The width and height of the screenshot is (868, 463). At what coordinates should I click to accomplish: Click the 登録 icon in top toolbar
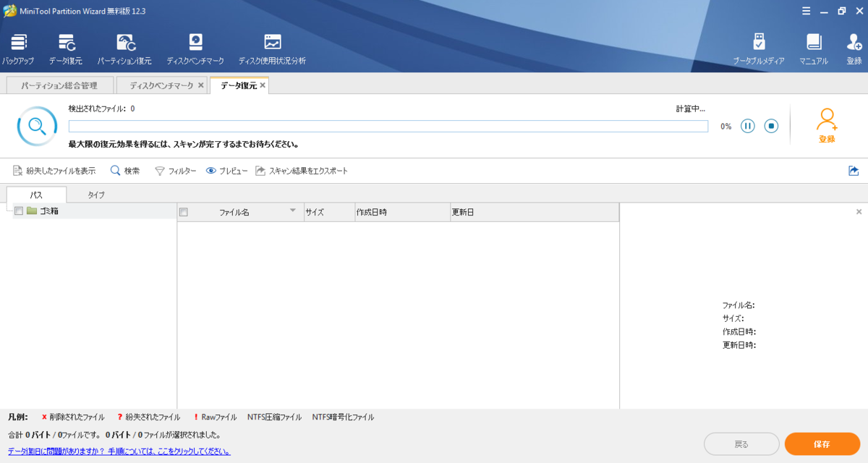[854, 42]
